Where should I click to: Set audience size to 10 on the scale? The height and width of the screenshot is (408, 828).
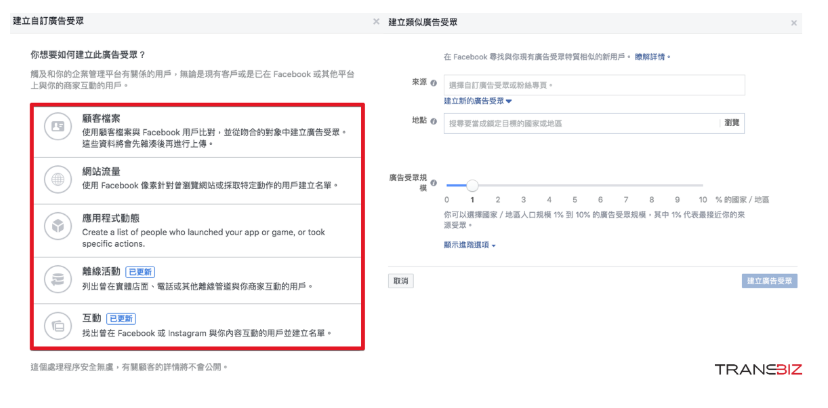(x=703, y=200)
